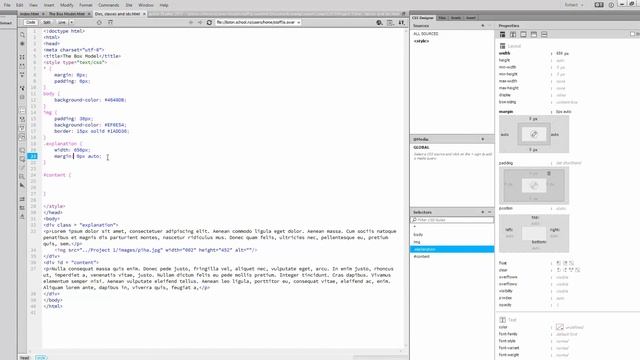Toggle the margin link-values icon in box diagram
The width and height of the screenshot is (640, 360).
pyautogui.click(x=534, y=134)
